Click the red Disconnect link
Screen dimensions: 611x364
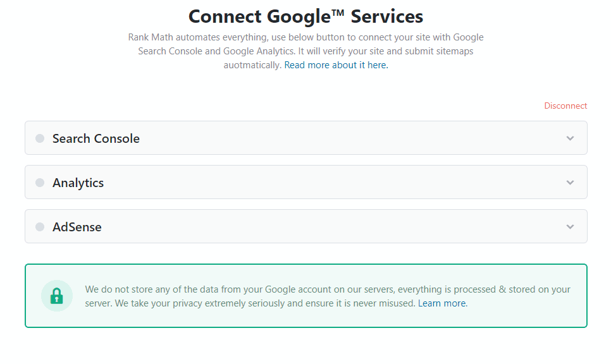pyautogui.click(x=565, y=106)
